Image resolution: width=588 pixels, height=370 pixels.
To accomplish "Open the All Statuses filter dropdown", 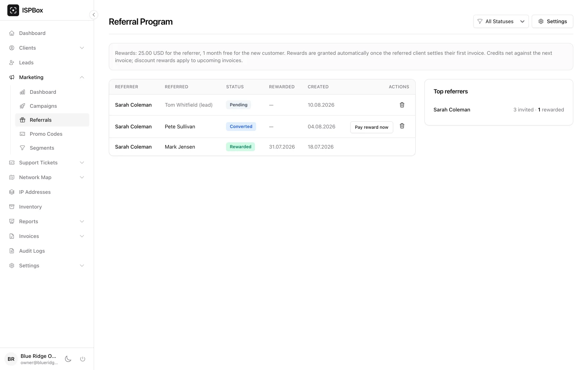I will tap(501, 21).
